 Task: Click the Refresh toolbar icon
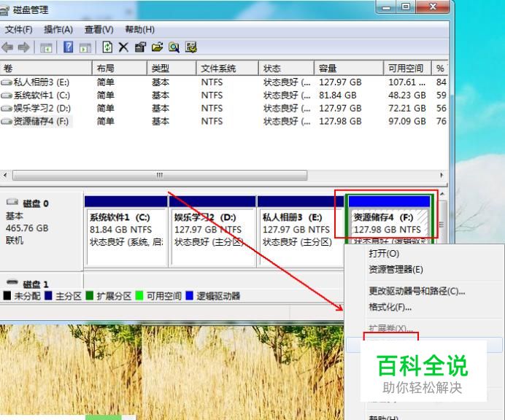107,47
